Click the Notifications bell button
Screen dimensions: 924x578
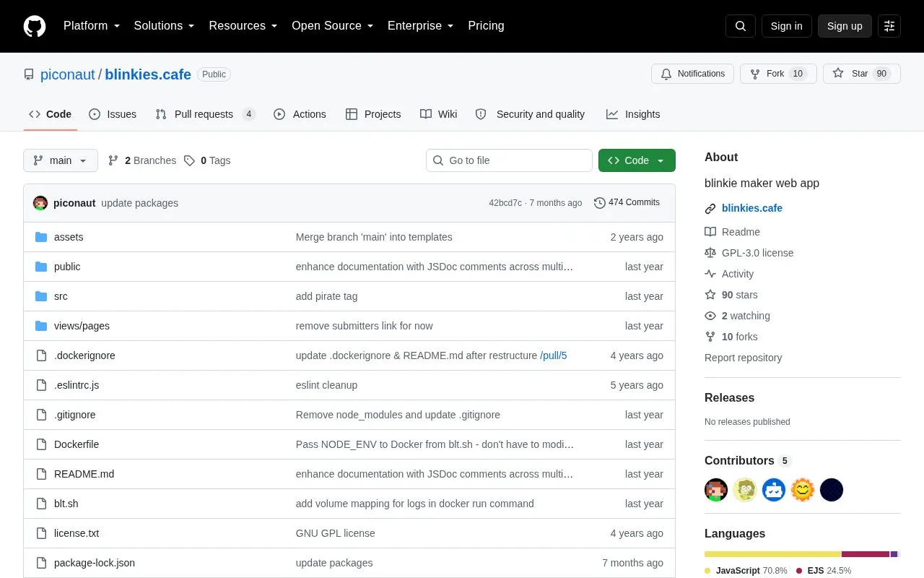[x=692, y=74]
